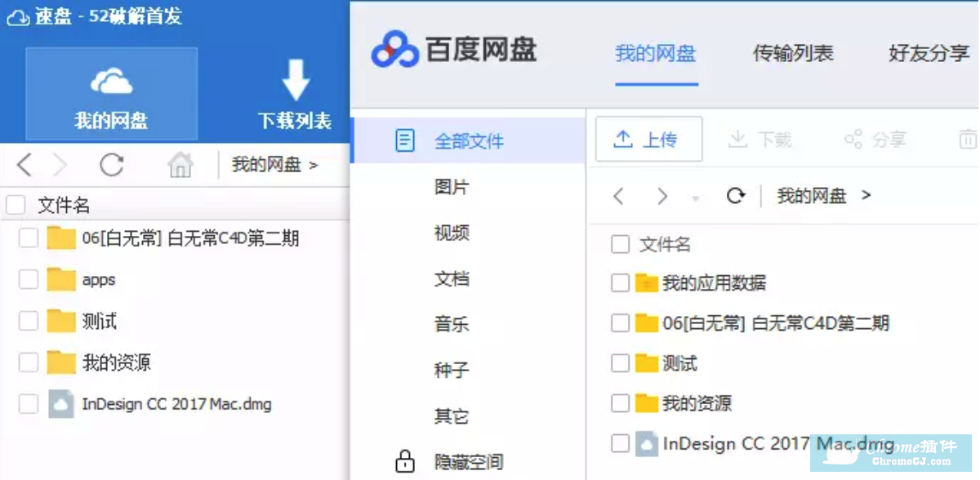Click the home icon in 速盘

coord(180,166)
